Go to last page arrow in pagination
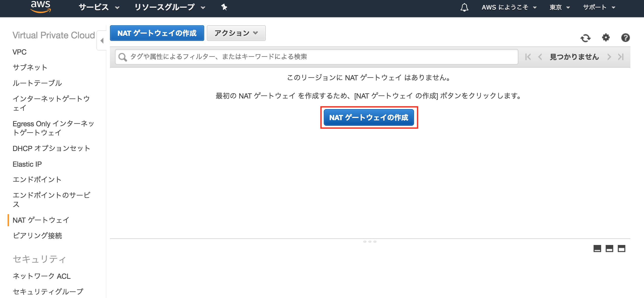The width and height of the screenshot is (644, 298). coord(621,57)
